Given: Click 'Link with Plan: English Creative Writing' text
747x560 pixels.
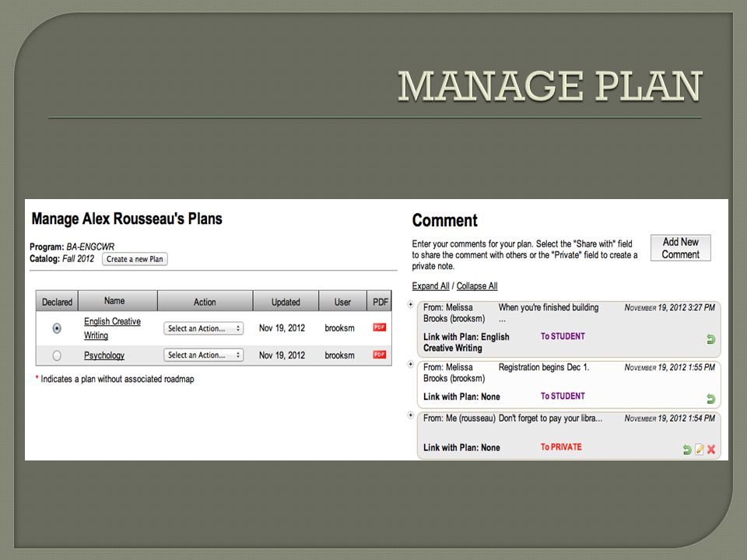Looking at the screenshot, I should 466,342.
